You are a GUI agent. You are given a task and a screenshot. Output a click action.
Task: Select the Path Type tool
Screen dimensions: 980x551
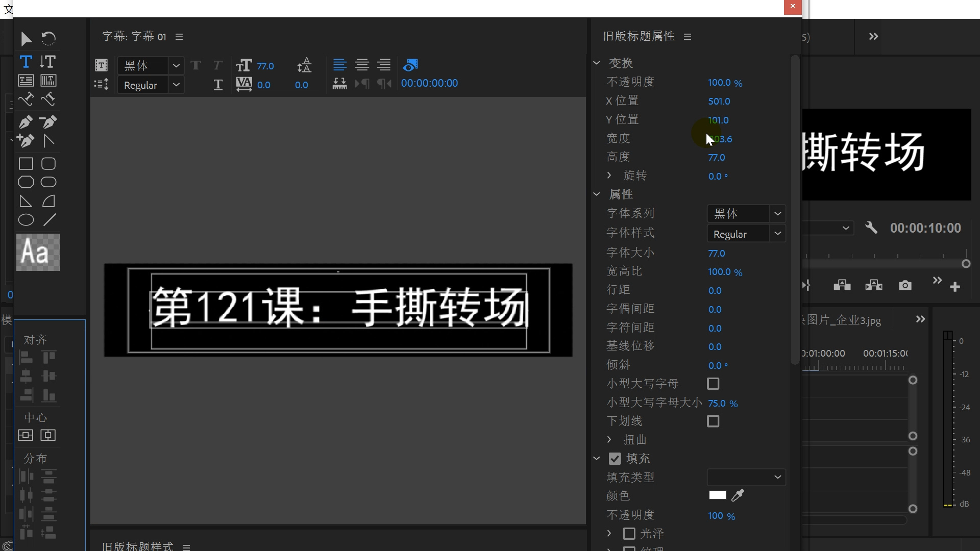[x=26, y=99]
